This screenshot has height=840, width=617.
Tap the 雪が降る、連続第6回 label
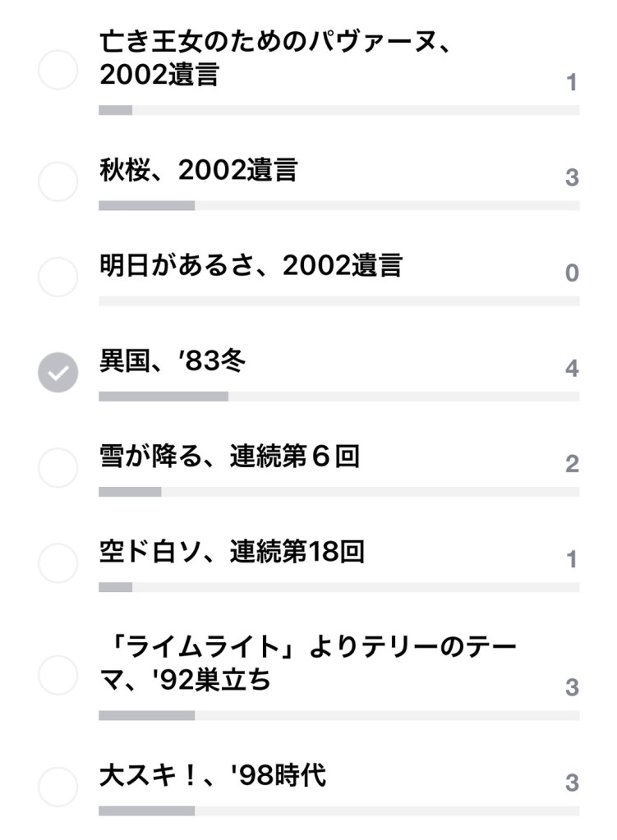pyautogui.click(x=229, y=457)
